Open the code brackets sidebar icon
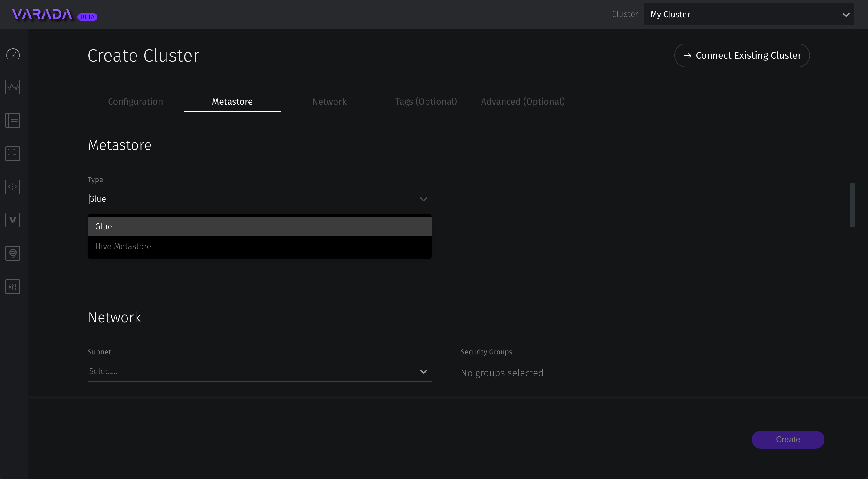868x479 pixels. coord(13,187)
